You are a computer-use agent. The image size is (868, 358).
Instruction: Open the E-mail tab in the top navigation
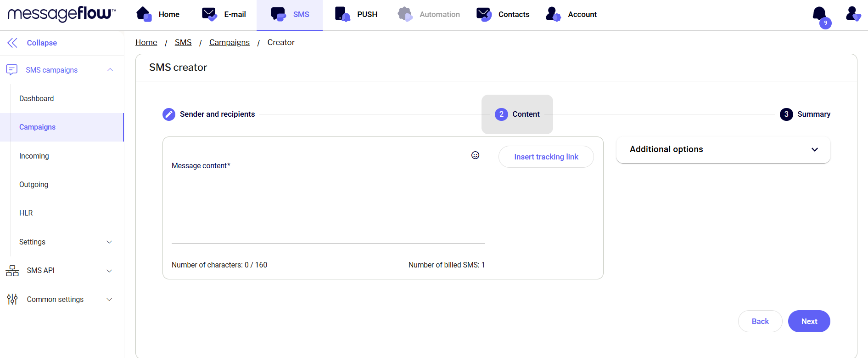coord(224,15)
